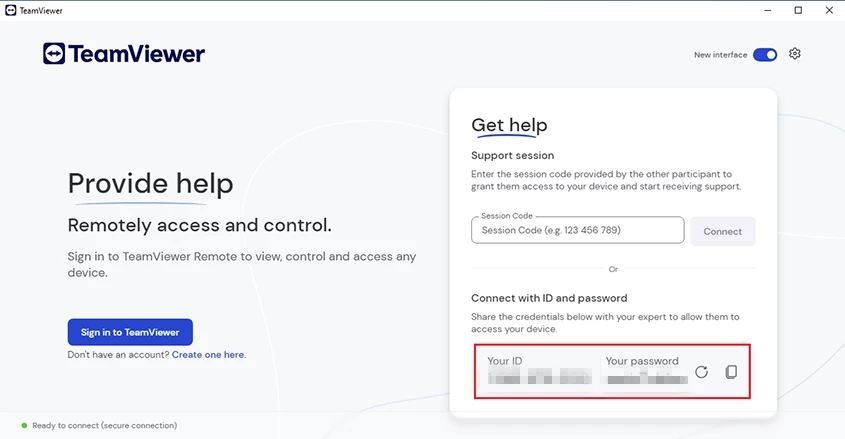Refresh password with the circular arrow icon
This screenshot has width=845, height=439.
click(x=701, y=372)
